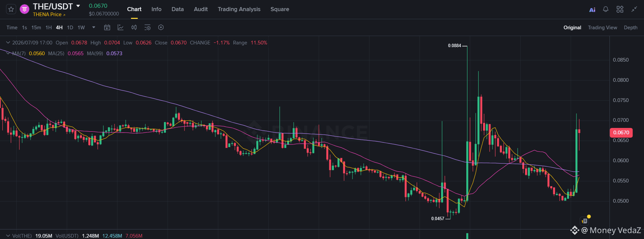This screenshot has width=644, height=239.
Task: Open the THE/USDT pair selector dropdown arrow
Action: (78, 6)
